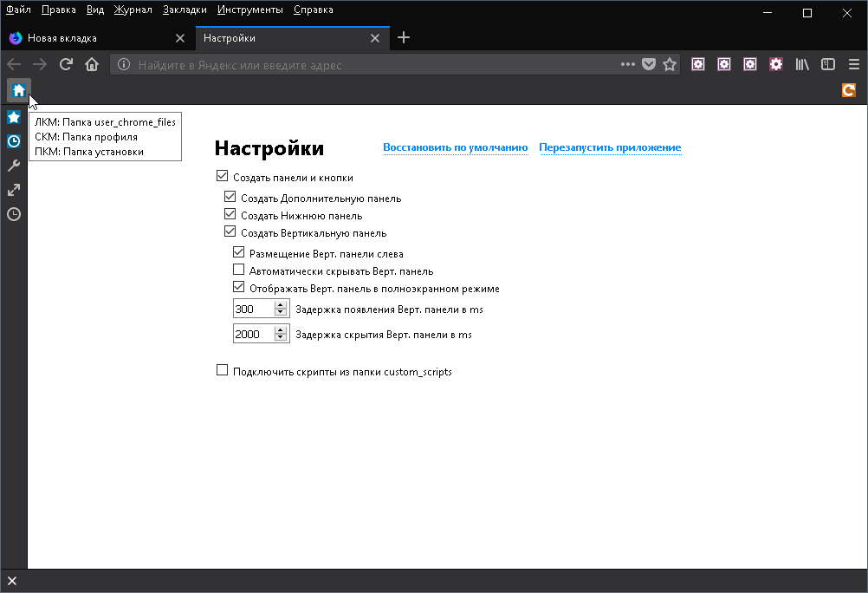
Task: Toggle the sidebar view icon
Action: (828, 64)
